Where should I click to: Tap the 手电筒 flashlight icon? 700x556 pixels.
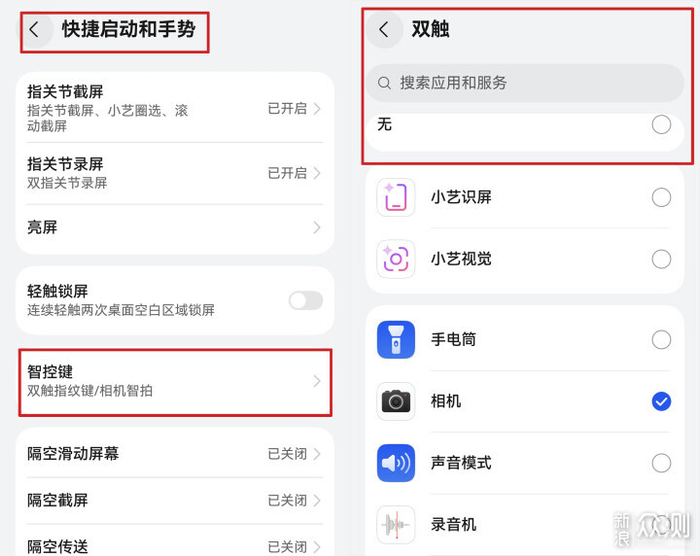tap(396, 340)
